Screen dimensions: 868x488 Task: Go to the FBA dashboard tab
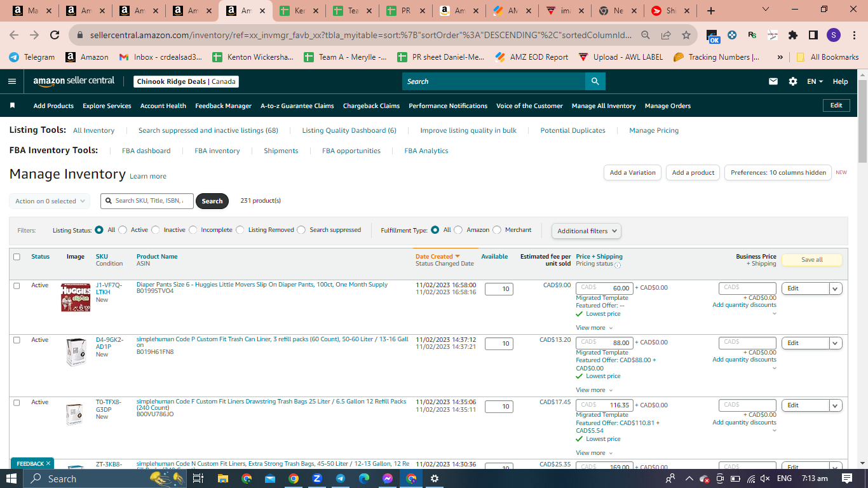coord(146,151)
